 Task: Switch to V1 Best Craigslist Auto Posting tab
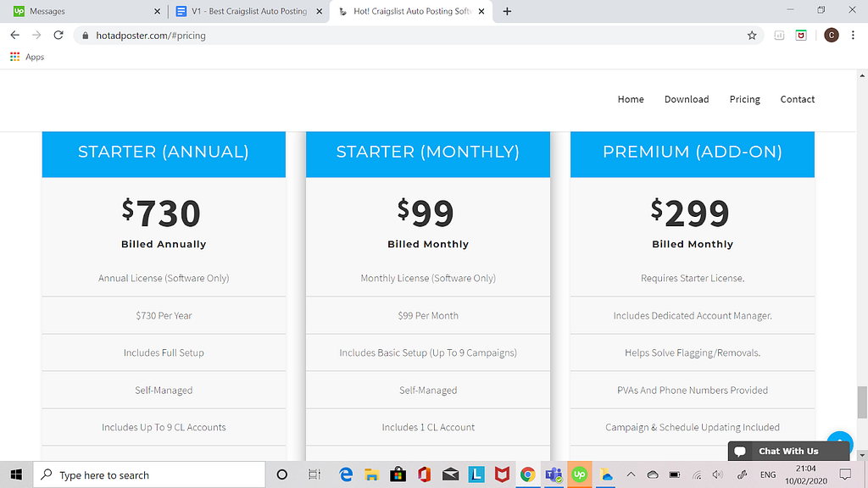coord(248,11)
